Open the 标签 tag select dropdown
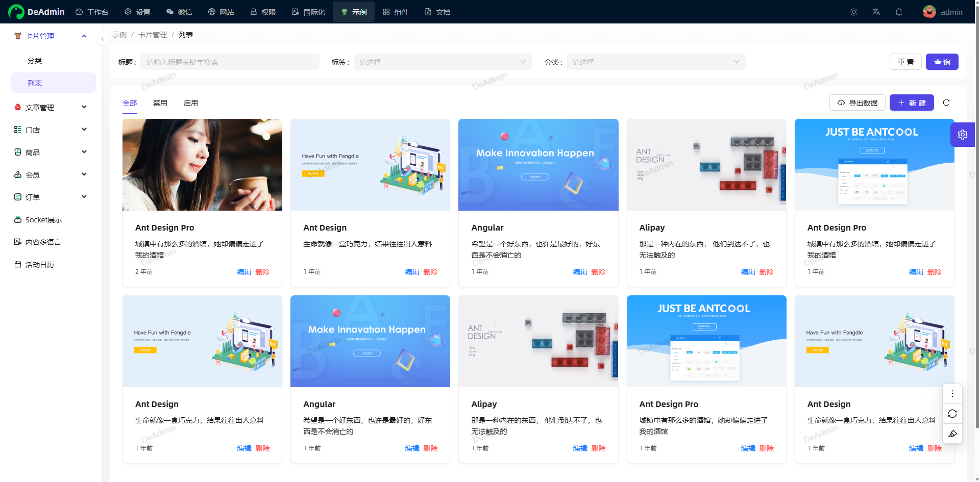This screenshot has height=482, width=980. (443, 62)
